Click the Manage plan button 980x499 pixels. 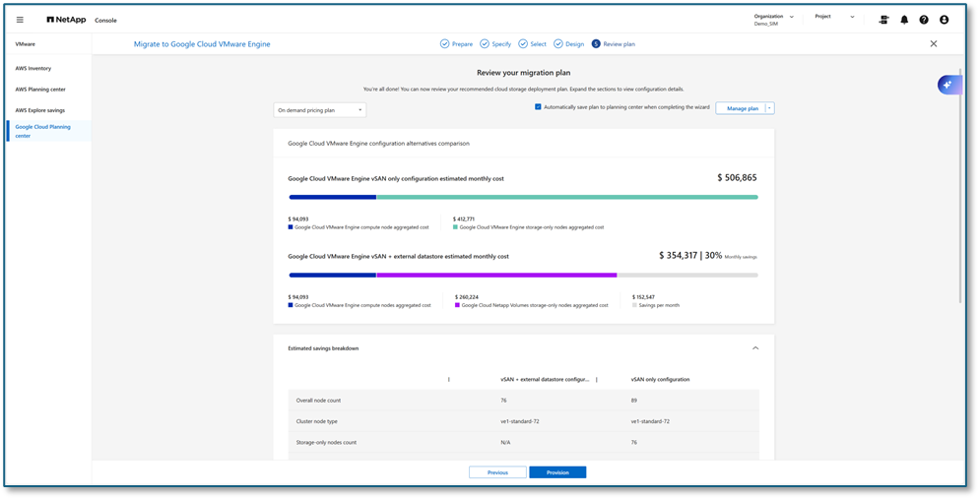[x=742, y=108]
